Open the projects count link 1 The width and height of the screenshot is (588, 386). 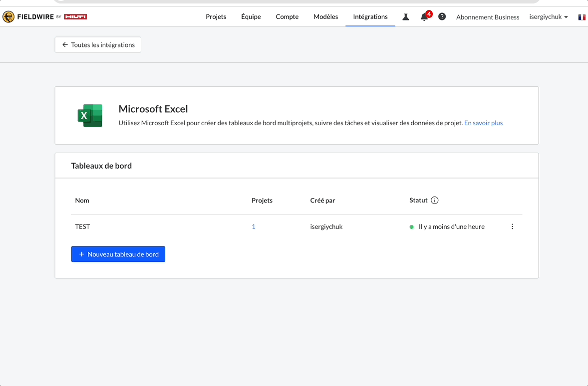(254, 227)
